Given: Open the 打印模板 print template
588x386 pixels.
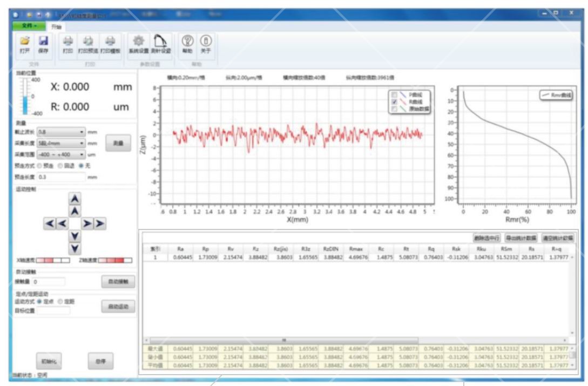Looking at the screenshot, I should pos(110,45).
